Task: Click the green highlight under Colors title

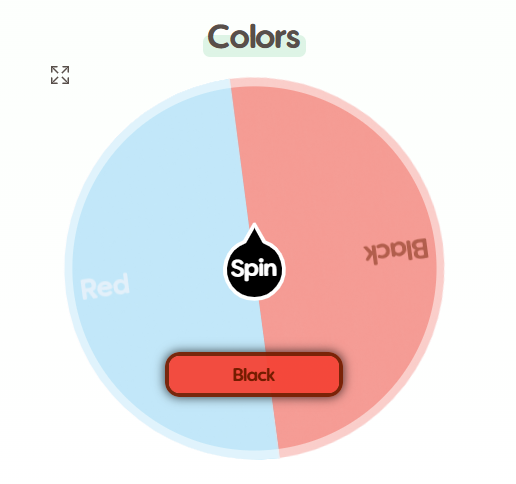Action: coord(254,53)
